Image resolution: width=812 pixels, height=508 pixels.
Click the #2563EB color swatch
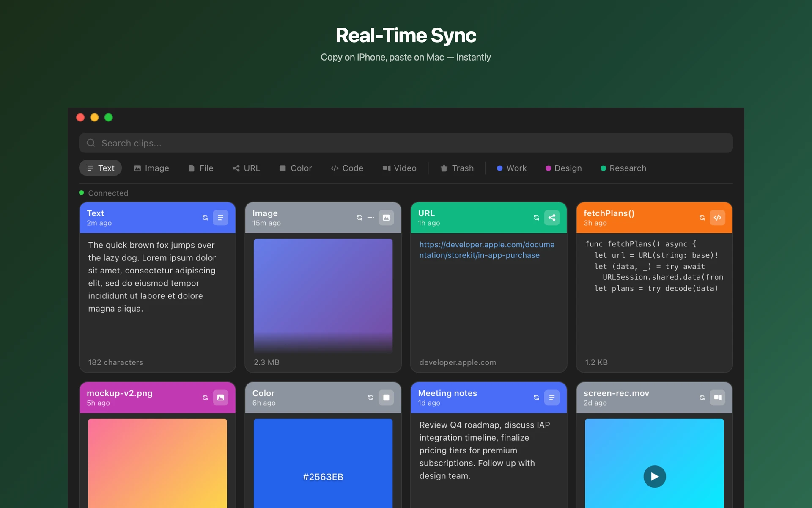[x=323, y=464]
